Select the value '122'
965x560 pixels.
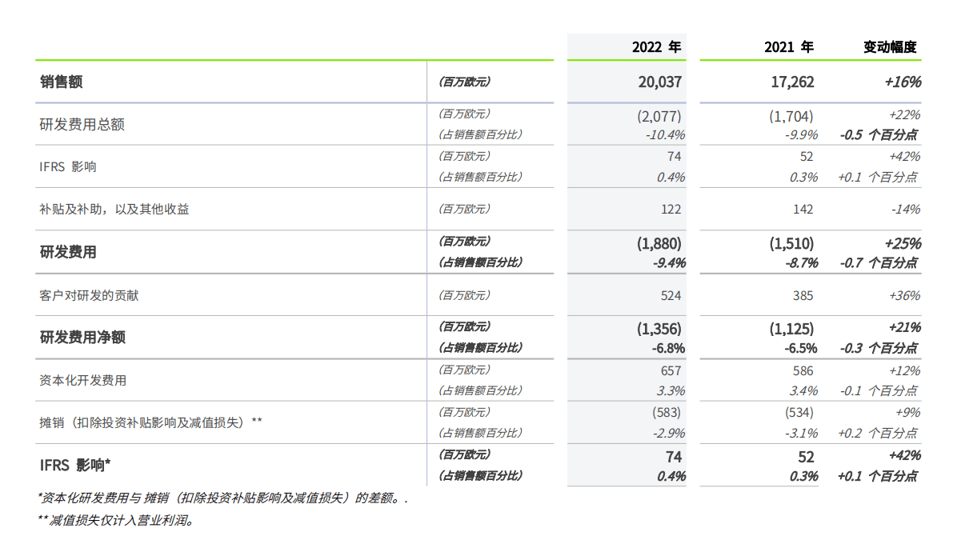tap(671, 210)
